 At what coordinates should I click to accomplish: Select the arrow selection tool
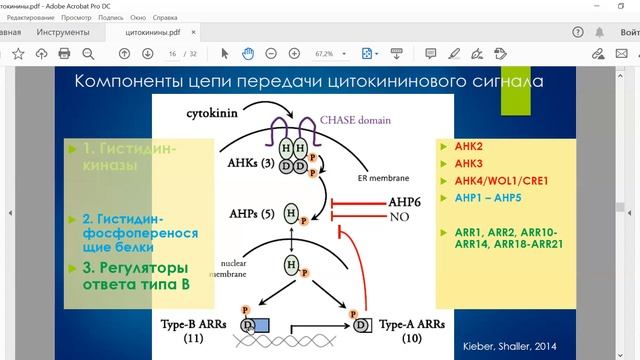click(x=224, y=53)
